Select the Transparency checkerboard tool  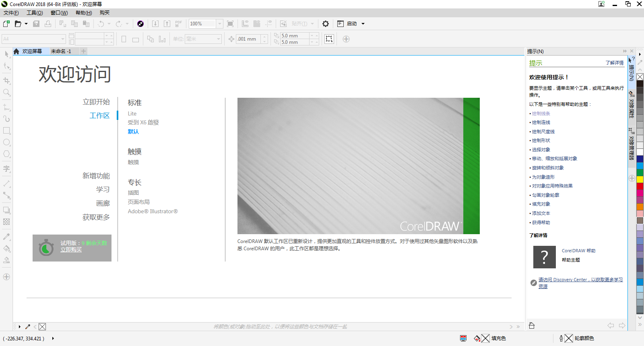[x=6, y=222]
